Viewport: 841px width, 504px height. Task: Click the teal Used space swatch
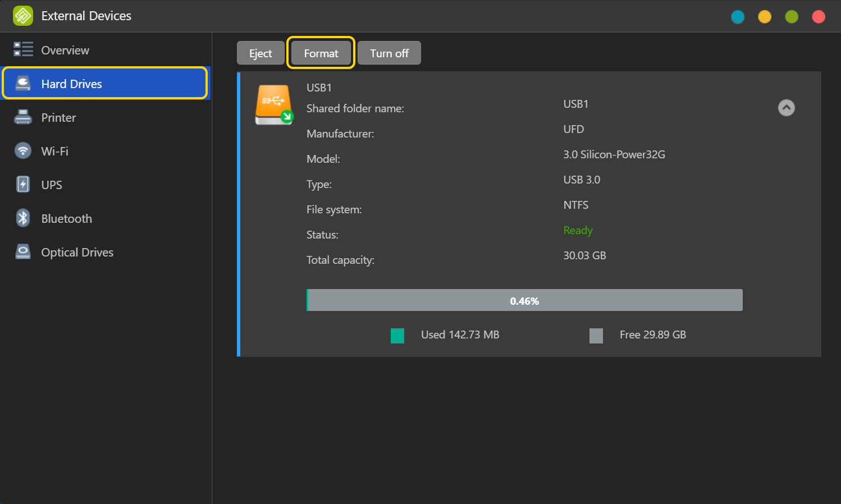pyautogui.click(x=397, y=336)
